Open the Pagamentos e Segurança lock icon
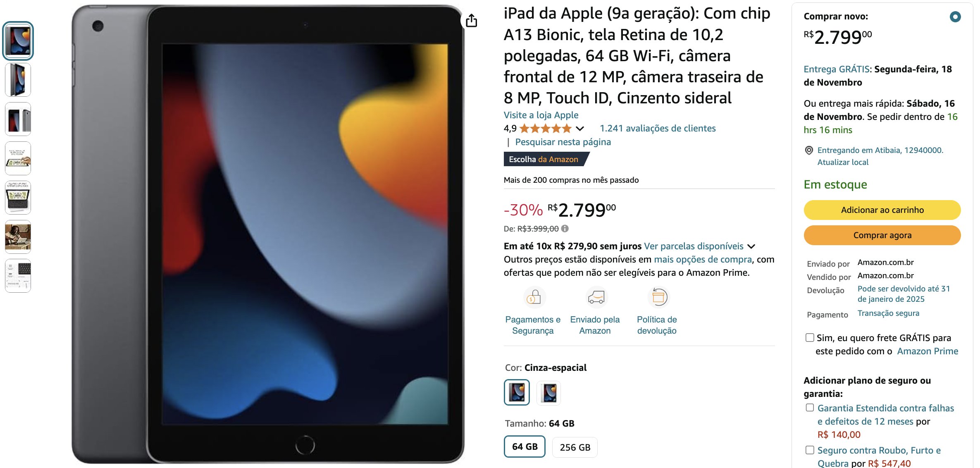This screenshot has width=980, height=468. (534, 297)
